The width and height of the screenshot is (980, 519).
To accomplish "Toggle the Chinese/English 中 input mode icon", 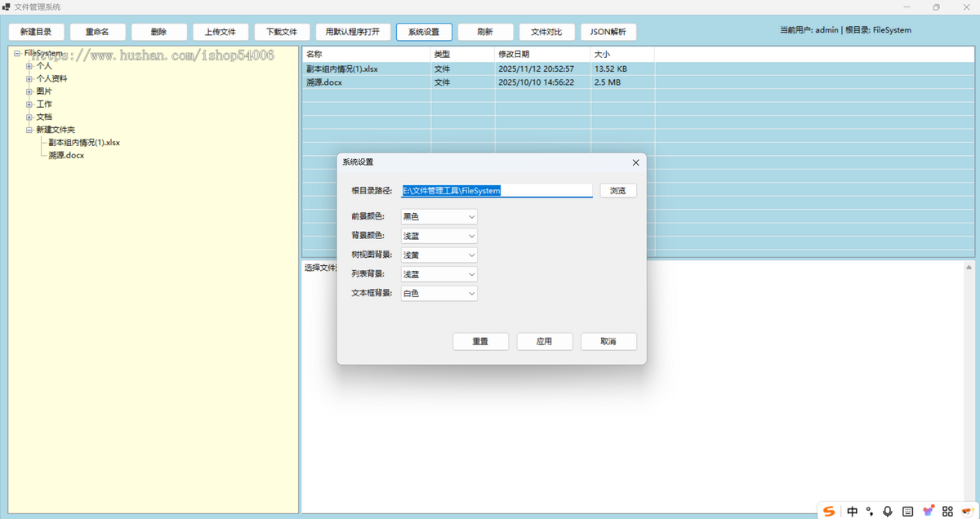I will [x=852, y=511].
